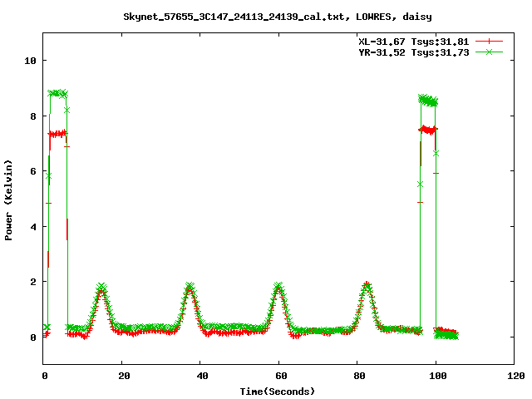
Task: Click y-axis tick label 8
Action: click(33, 116)
